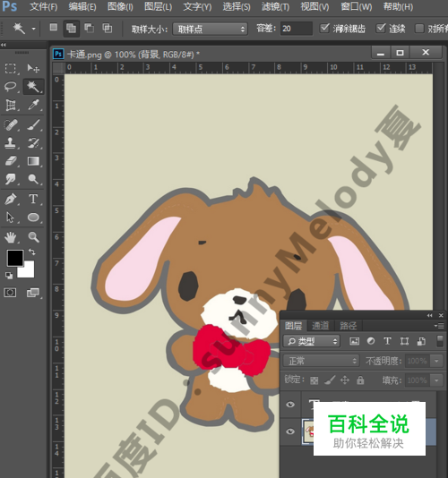448x478 pixels.
Task: Hide the background layer eye icon
Action: click(290, 431)
